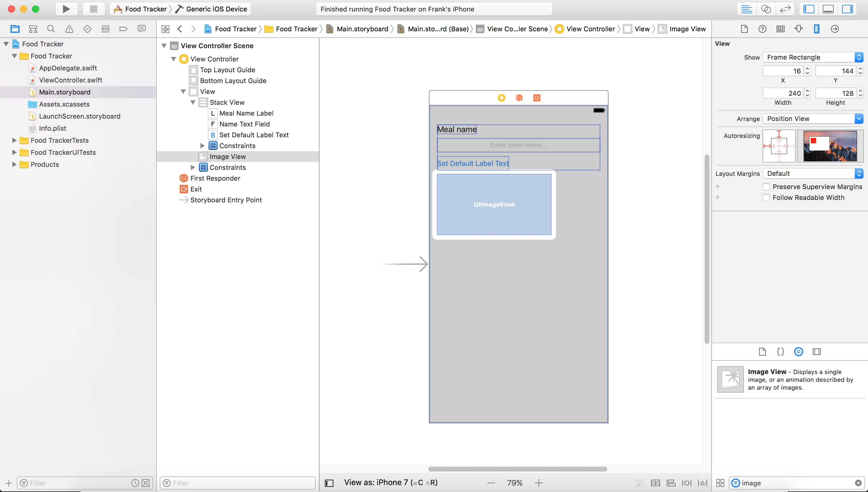Image resolution: width=868 pixels, height=492 pixels.
Task: Show the Object library in the utilities pane
Action: [798, 352]
